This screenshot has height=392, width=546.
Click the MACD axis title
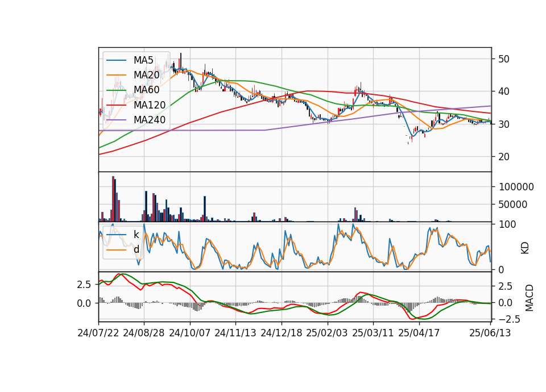point(530,298)
